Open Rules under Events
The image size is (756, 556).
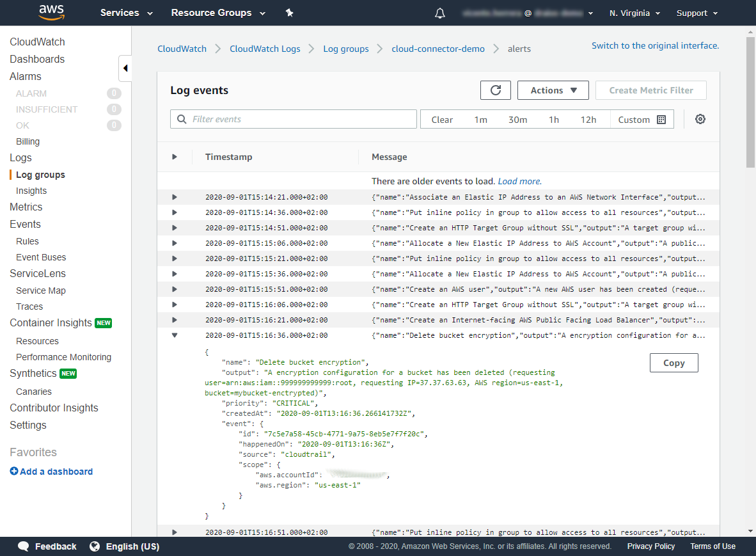click(x=28, y=241)
